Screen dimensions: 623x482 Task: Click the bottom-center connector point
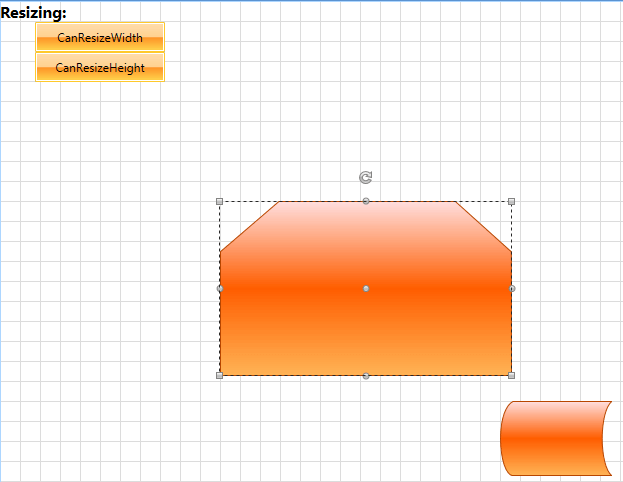coord(366,376)
